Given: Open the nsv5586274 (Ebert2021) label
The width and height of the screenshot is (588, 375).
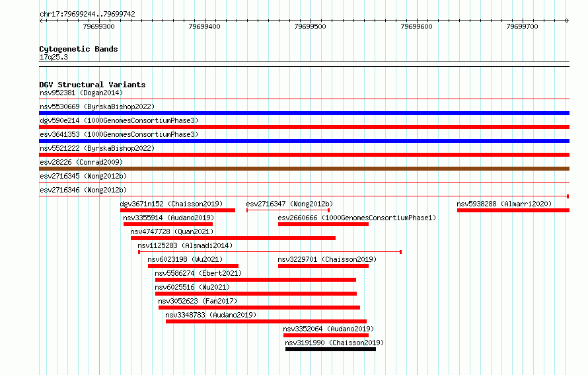Looking at the screenshot, I should pyautogui.click(x=198, y=273).
